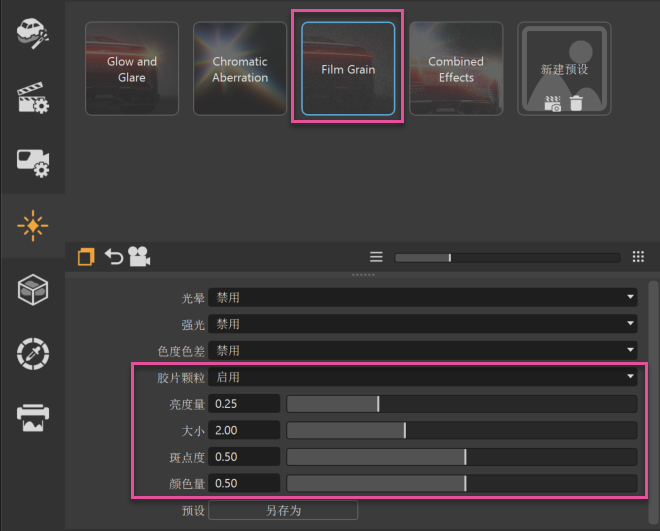Image resolution: width=660 pixels, height=531 pixels.
Task: Click the orange duplicate preset icon
Action: pyautogui.click(x=86, y=257)
